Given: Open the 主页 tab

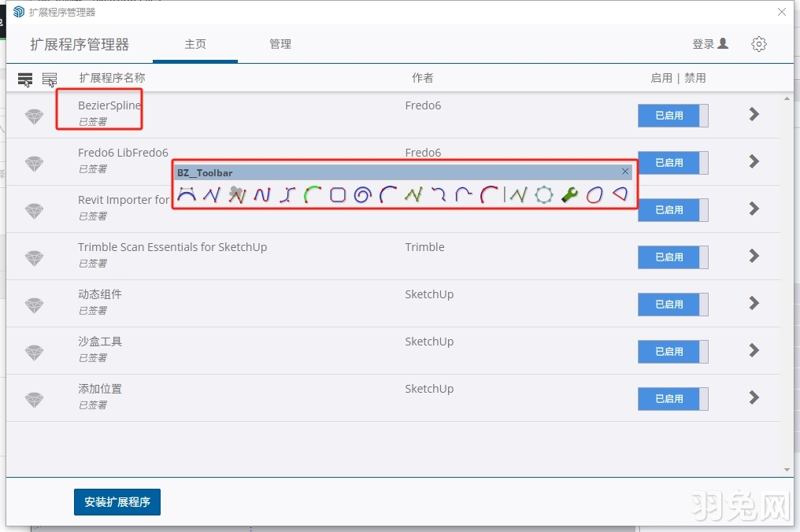Looking at the screenshot, I should 195,44.
